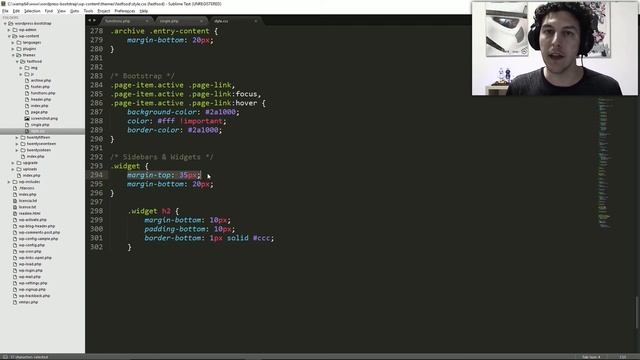Select the highlighted style.css sidebar file
640x360 pixels.
tap(42, 131)
